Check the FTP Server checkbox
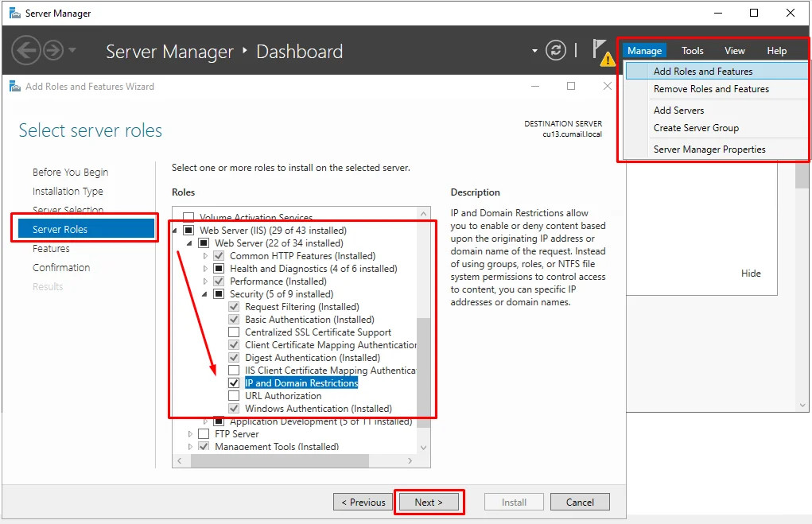Viewport: 812px width, 524px height. [204, 434]
